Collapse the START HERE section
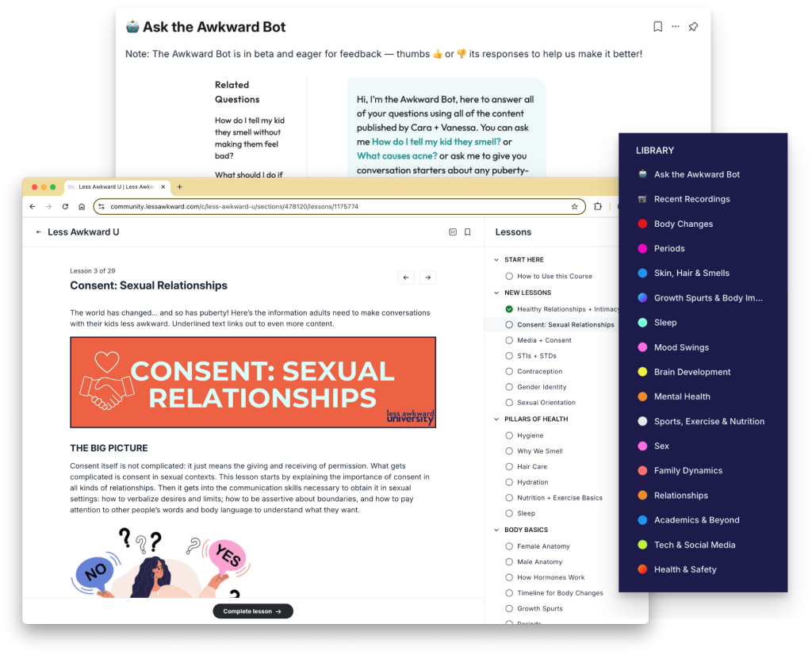The height and width of the screenshot is (655, 812). pos(496,260)
